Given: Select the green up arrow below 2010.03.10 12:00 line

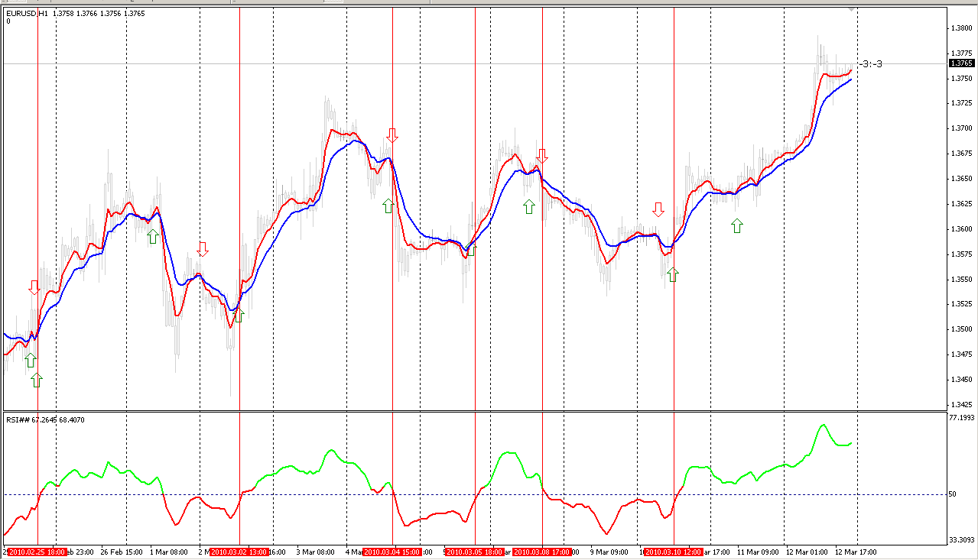Looking at the screenshot, I should pyautogui.click(x=673, y=274).
